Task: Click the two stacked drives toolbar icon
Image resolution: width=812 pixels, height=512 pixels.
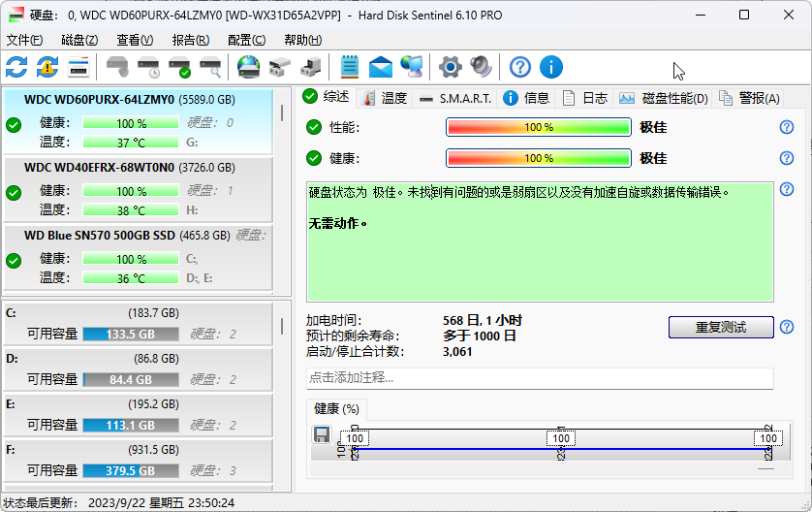Action: (x=280, y=67)
